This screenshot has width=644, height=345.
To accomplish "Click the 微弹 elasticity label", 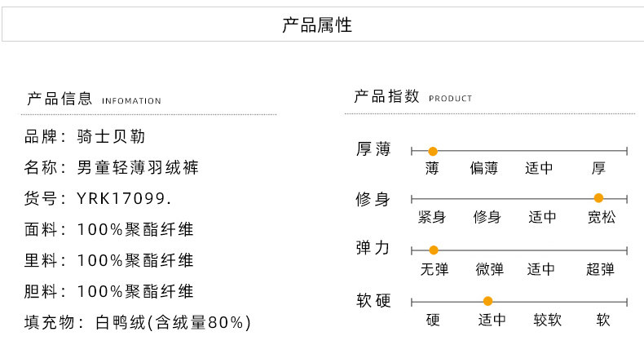I will coord(489,269).
